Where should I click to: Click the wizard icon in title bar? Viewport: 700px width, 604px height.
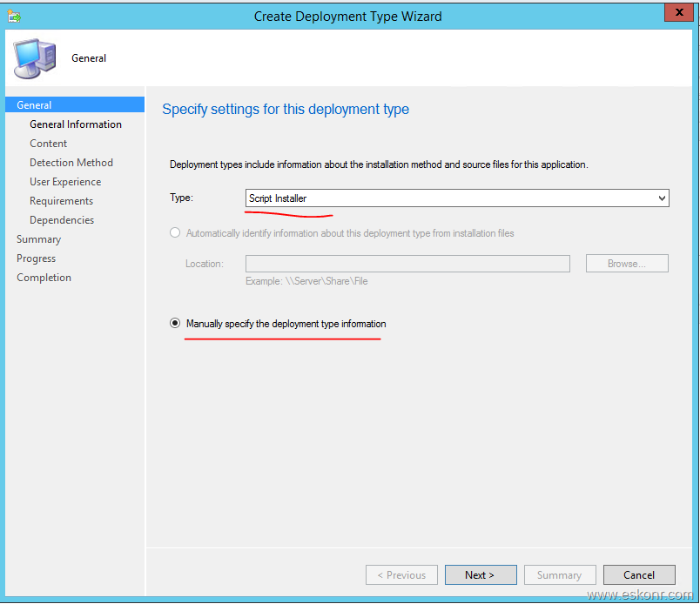click(x=14, y=16)
